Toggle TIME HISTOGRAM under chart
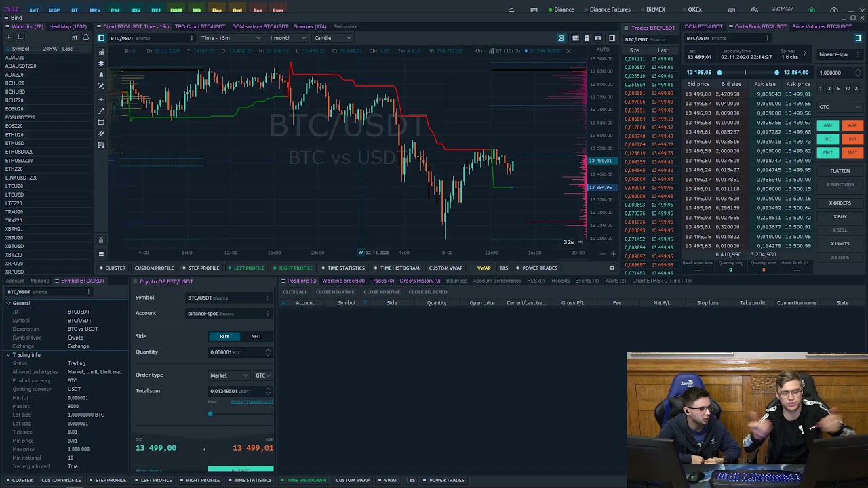 (397, 268)
